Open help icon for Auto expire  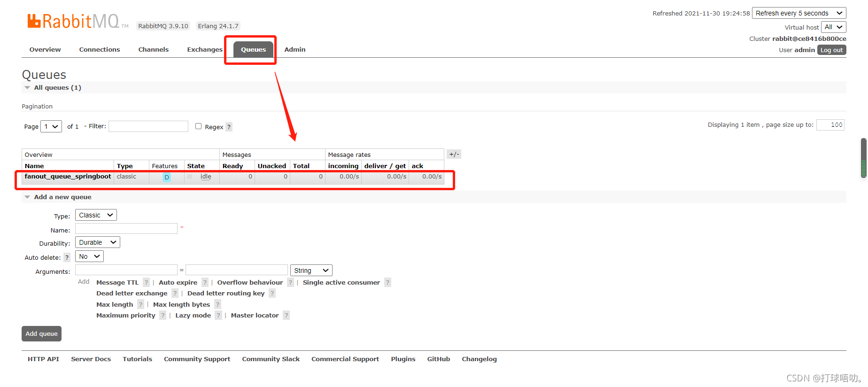coord(205,282)
